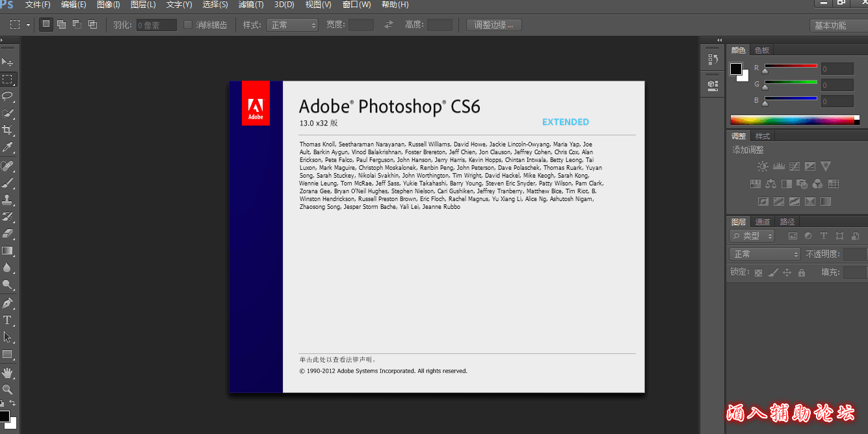The width and height of the screenshot is (868, 434).
Task: Select the Move tool
Action: (8, 62)
